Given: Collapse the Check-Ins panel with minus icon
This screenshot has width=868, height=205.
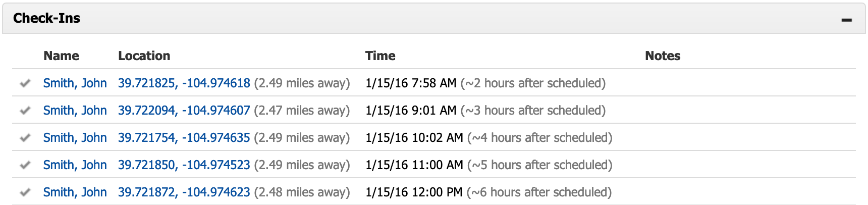Looking at the screenshot, I should (847, 20).
